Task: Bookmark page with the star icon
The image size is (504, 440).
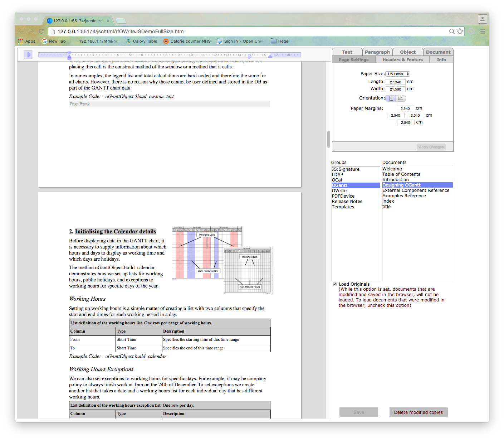Action: [460, 32]
